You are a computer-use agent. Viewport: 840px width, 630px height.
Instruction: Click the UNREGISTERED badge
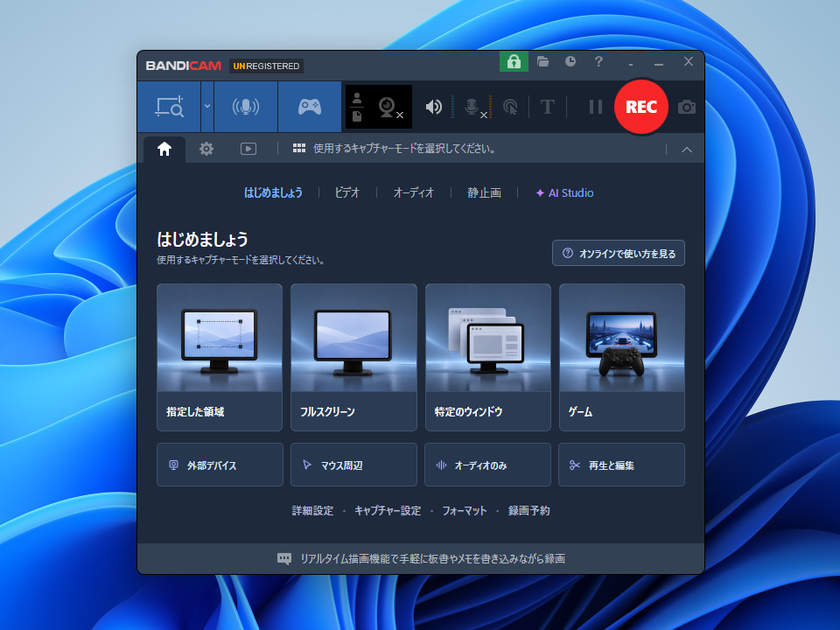tap(266, 66)
